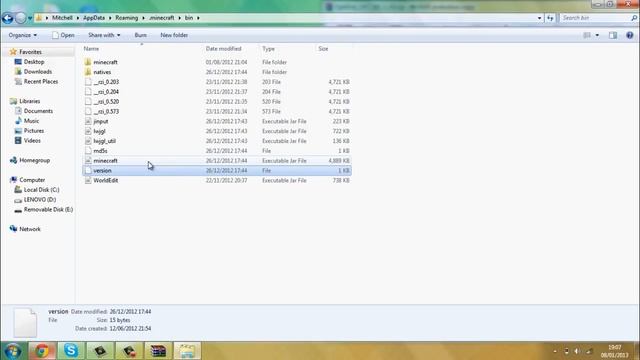The width and height of the screenshot is (640, 360).
Task: Open address bar history dropdown arrow
Action: 539,18
